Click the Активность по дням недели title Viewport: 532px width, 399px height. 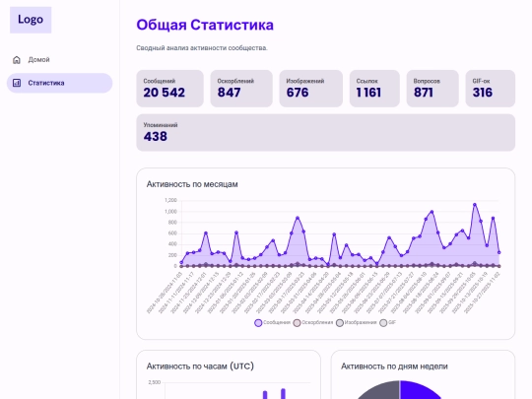pos(394,366)
